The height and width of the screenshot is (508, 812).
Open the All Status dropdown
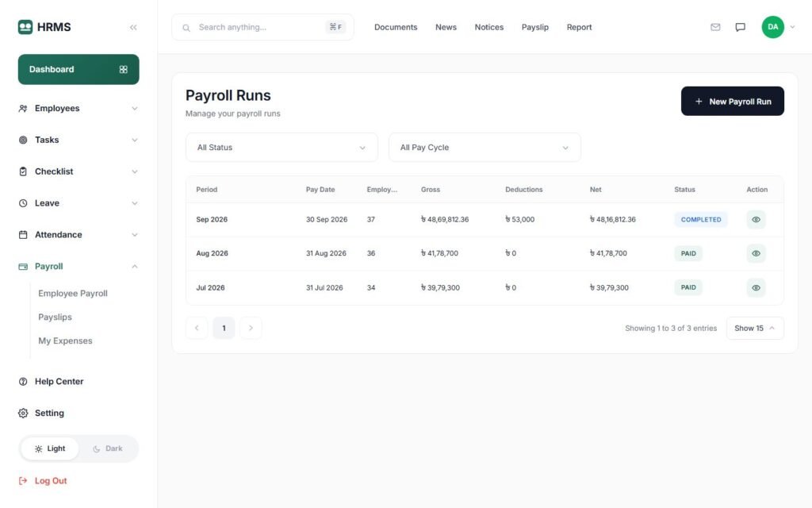click(282, 148)
